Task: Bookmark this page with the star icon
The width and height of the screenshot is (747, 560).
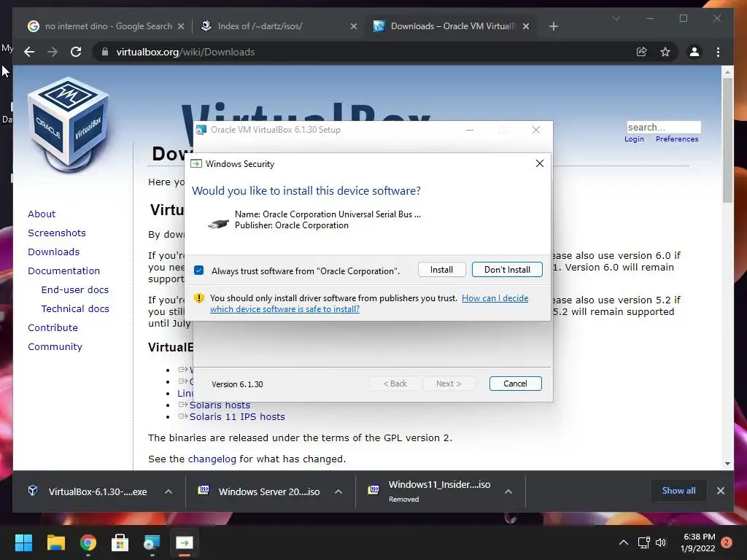Action: (x=665, y=52)
